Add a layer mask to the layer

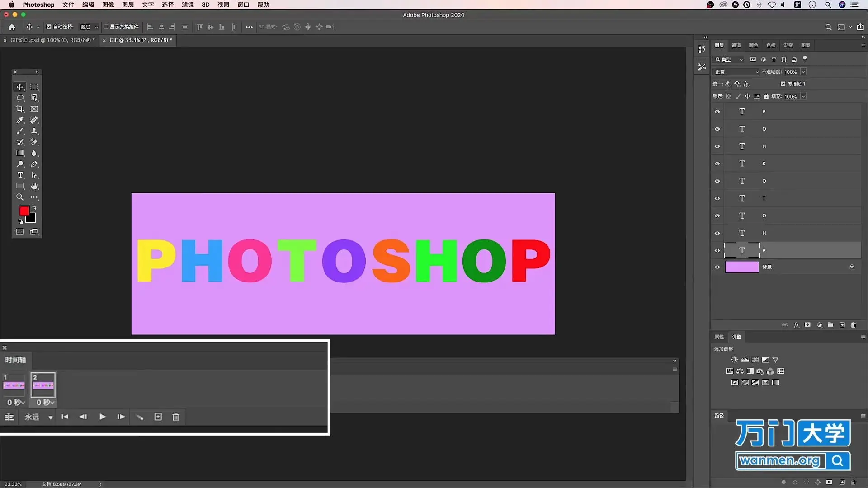tap(807, 325)
